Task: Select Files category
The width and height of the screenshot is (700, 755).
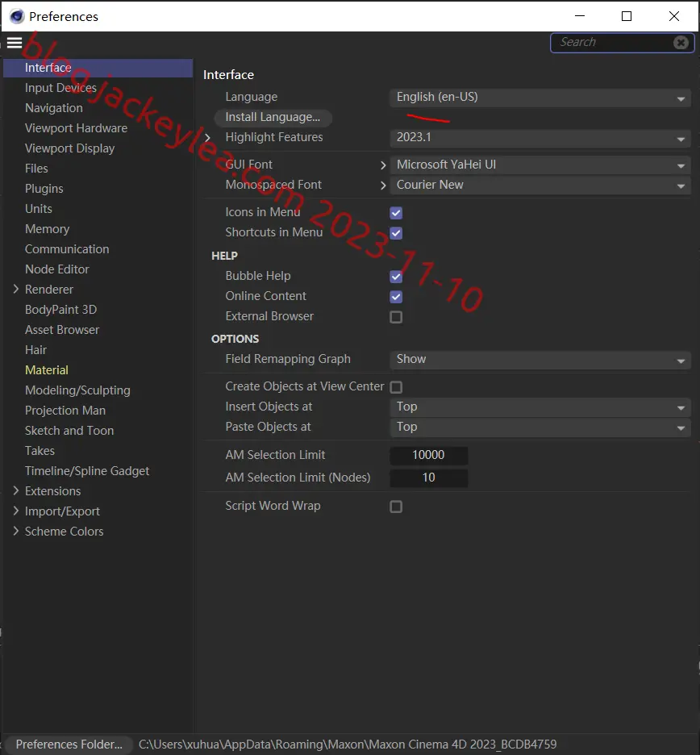Action: coord(36,169)
